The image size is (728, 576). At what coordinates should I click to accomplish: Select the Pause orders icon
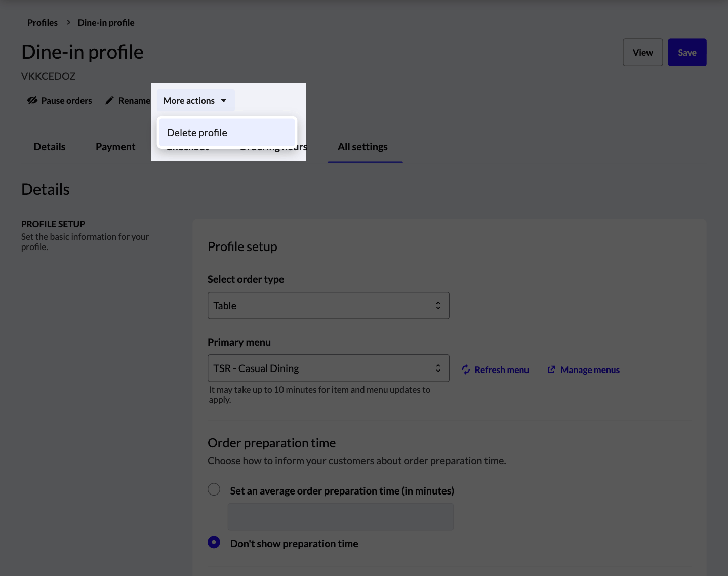32,100
